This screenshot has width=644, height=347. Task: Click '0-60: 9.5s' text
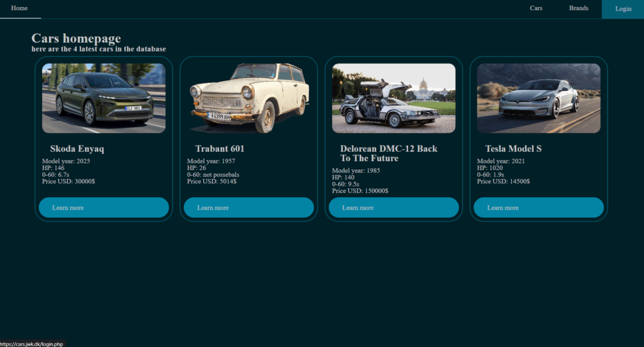(x=345, y=184)
